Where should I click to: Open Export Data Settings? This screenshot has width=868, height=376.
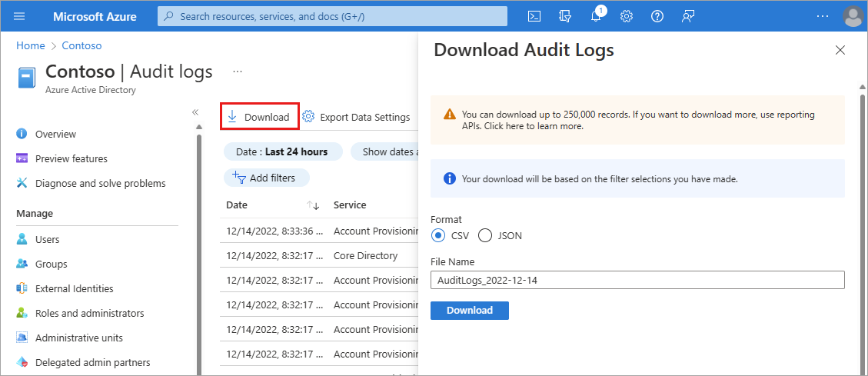(357, 117)
